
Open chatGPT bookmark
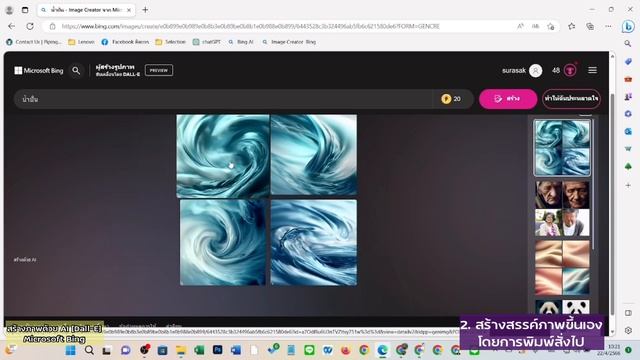(x=207, y=42)
